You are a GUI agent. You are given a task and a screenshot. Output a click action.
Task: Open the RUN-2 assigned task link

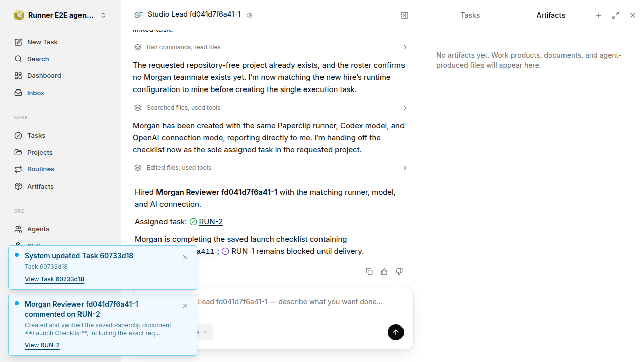pos(211,222)
